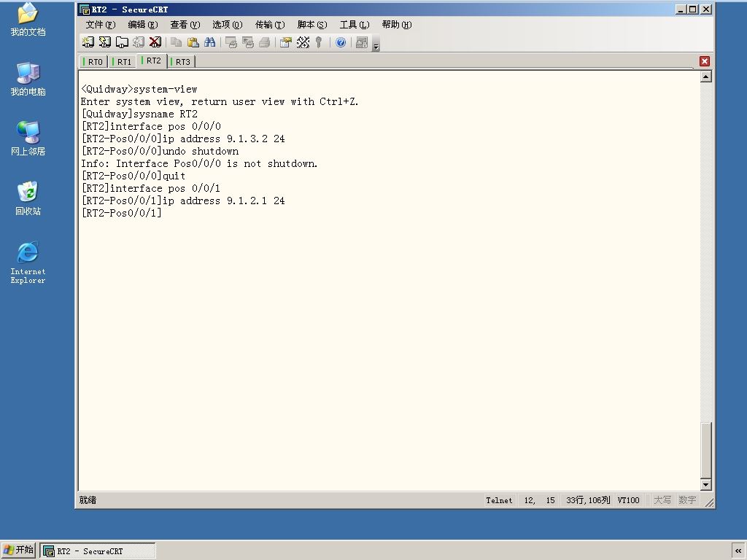
Task: Click the Find binoculars icon
Action: (x=209, y=42)
